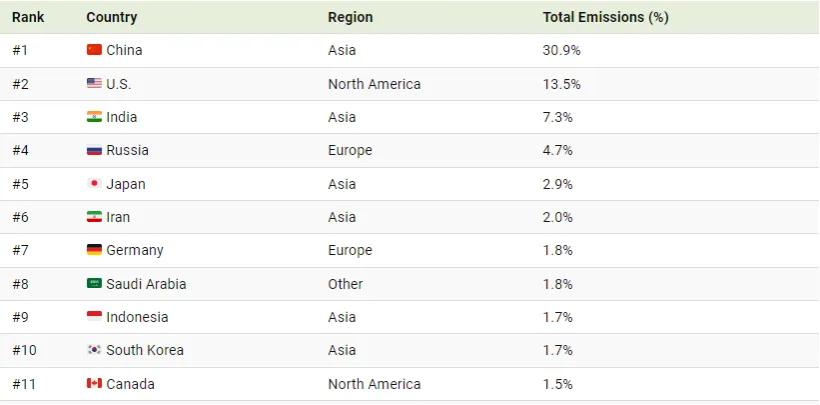
Task: Select the Saudi Arabia country name
Action: pos(146,284)
